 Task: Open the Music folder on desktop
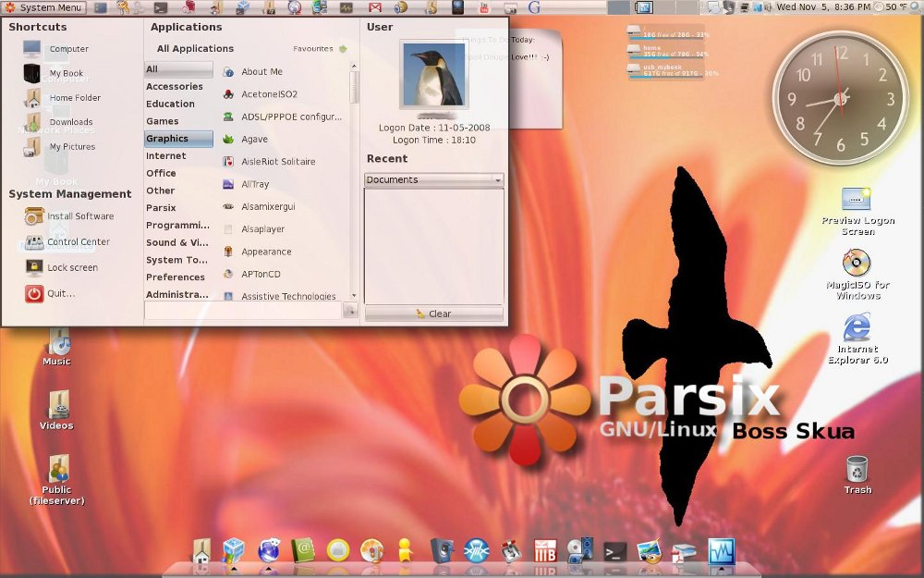(57, 349)
